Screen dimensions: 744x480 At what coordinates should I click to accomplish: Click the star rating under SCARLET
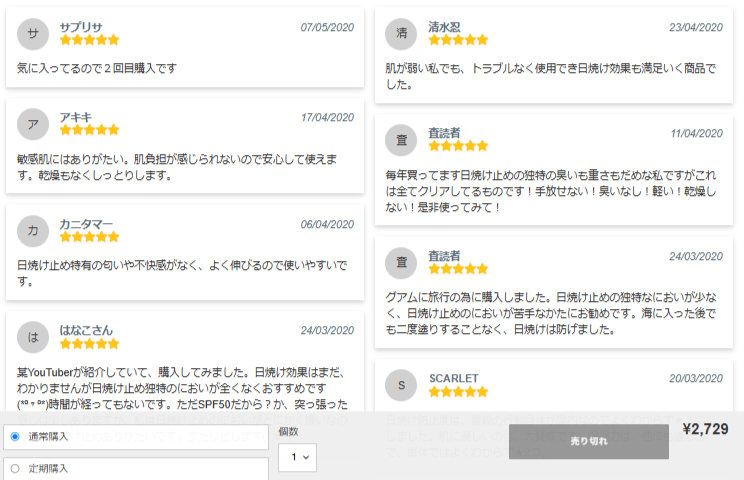(458, 392)
